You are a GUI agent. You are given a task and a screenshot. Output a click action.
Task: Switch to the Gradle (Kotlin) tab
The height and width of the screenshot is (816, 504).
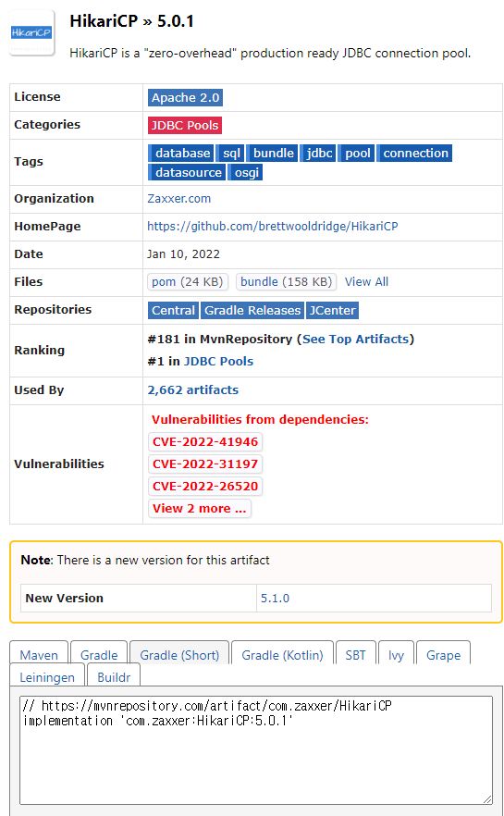tap(282, 655)
